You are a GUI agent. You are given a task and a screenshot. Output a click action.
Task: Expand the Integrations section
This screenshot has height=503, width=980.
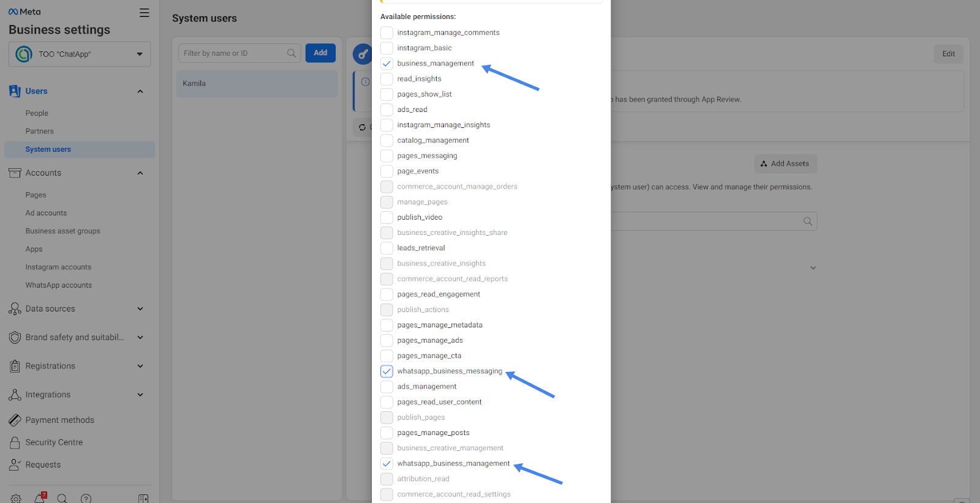[x=140, y=395]
